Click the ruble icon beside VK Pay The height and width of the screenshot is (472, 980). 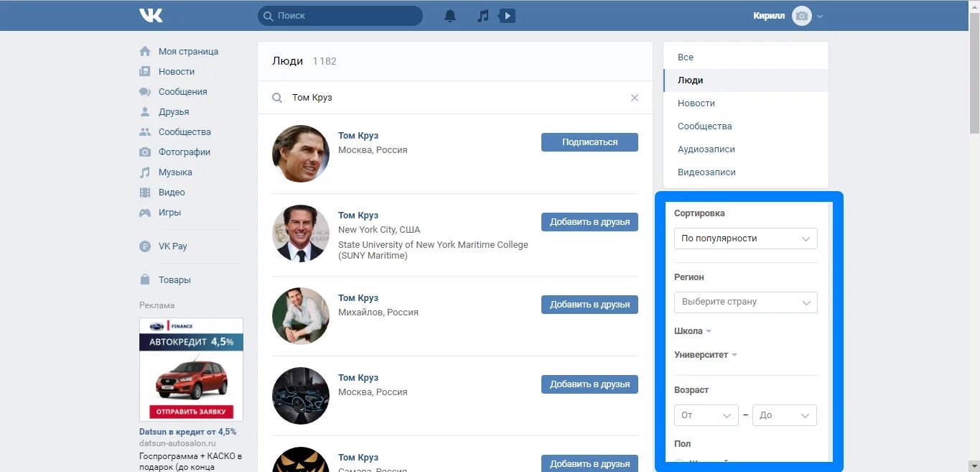[145, 246]
